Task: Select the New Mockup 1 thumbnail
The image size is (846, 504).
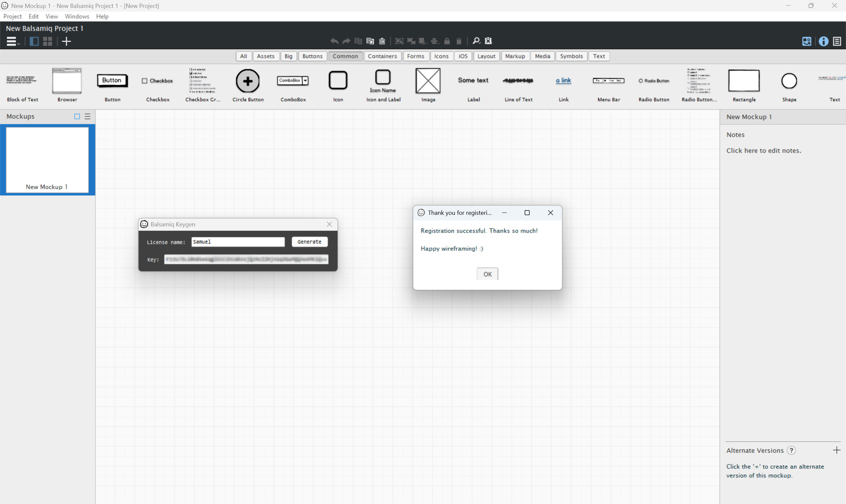Action: (47, 160)
